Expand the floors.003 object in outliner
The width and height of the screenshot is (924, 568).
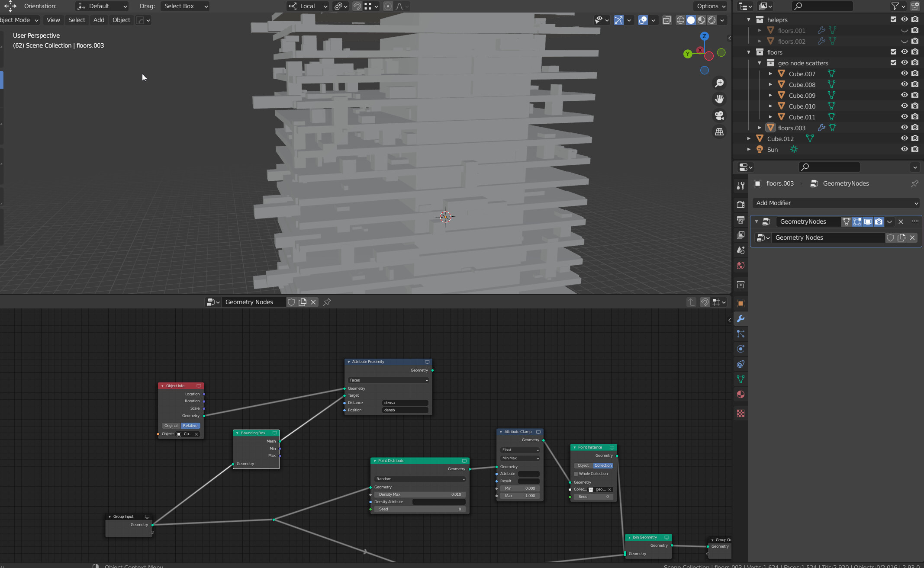760,128
